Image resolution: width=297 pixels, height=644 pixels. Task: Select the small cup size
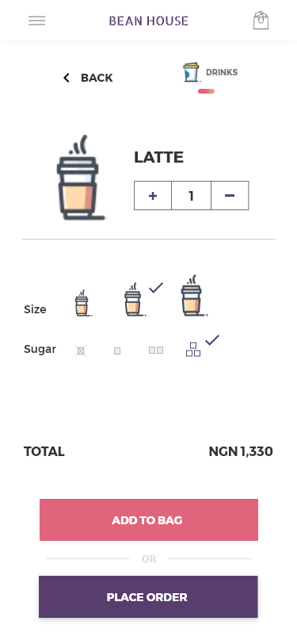coord(82,303)
